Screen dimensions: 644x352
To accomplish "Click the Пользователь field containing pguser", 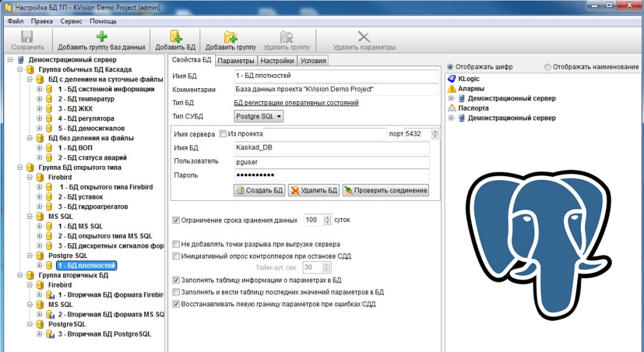I will [332, 162].
